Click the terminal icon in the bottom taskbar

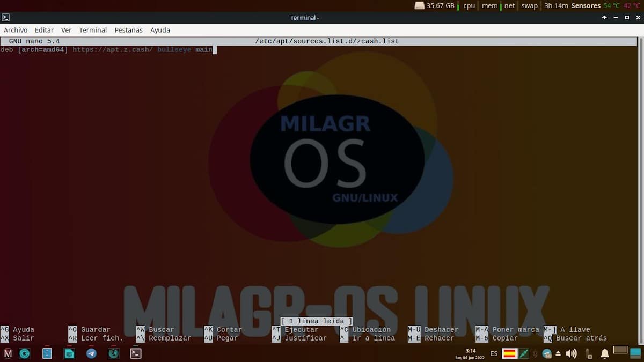pos(136,353)
